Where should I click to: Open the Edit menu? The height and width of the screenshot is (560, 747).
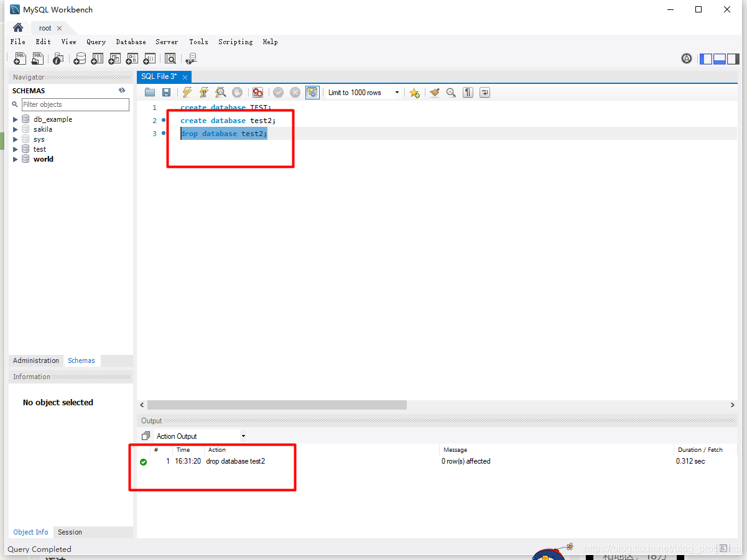[x=43, y=42]
